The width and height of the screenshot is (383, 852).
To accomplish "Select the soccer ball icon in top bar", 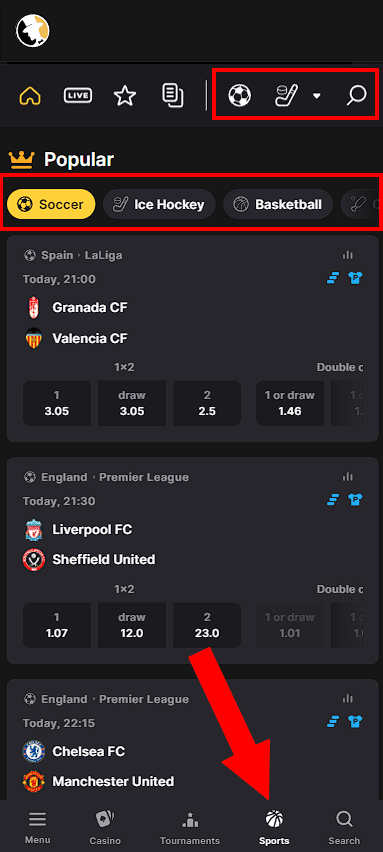I will pos(240,96).
